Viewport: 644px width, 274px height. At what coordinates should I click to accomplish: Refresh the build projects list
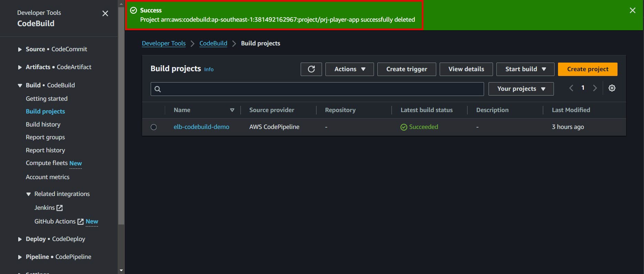(311, 69)
